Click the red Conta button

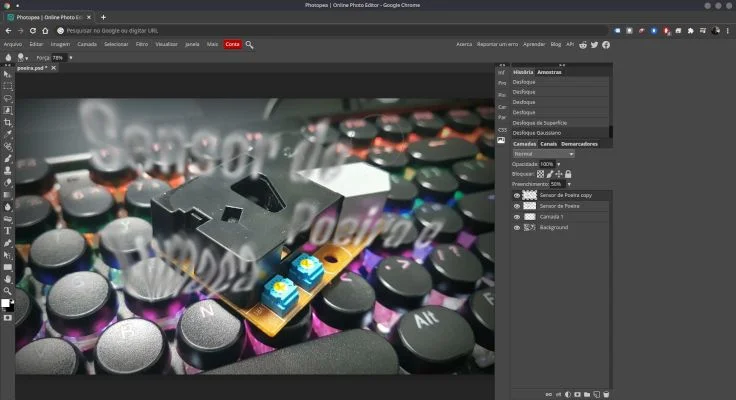tap(232, 44)
